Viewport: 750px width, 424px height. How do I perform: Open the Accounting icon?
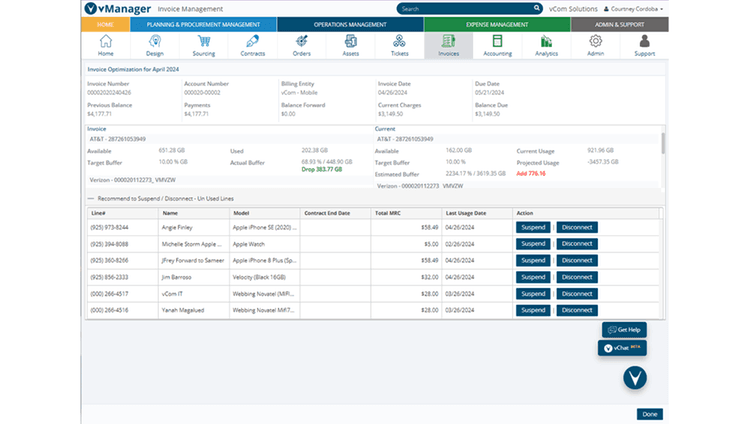pos(497,45)
